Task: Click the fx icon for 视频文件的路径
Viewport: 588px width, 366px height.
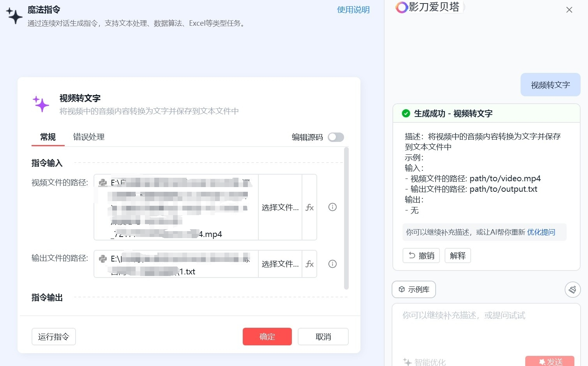Action: pos(309,207)
